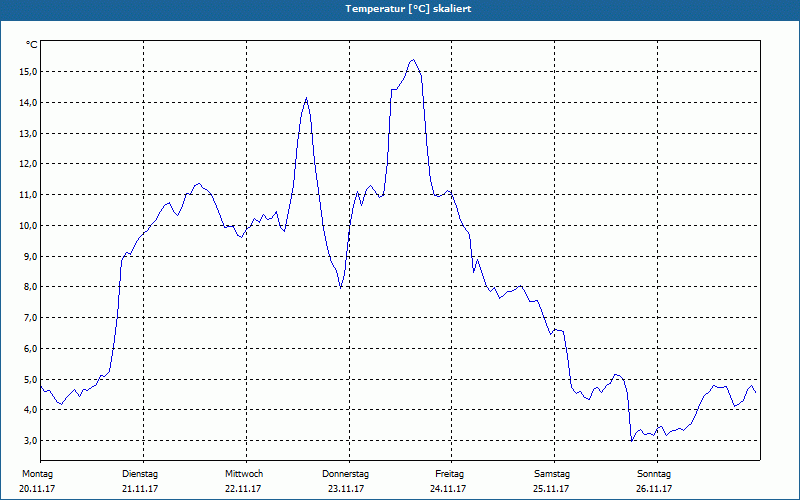Viewport: 800px width, 500px height.
Task: Select the 15,0 axis value
Action: 28,72
